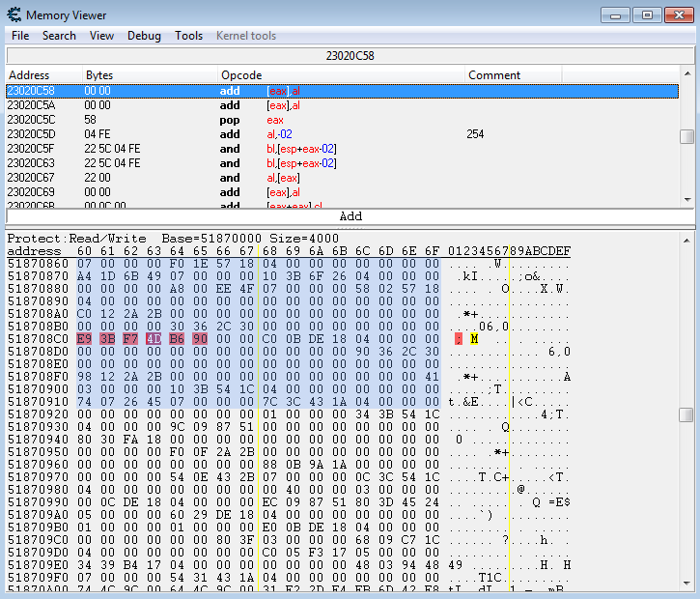
Task: Open the Search menu
Action: coord(59,36)
